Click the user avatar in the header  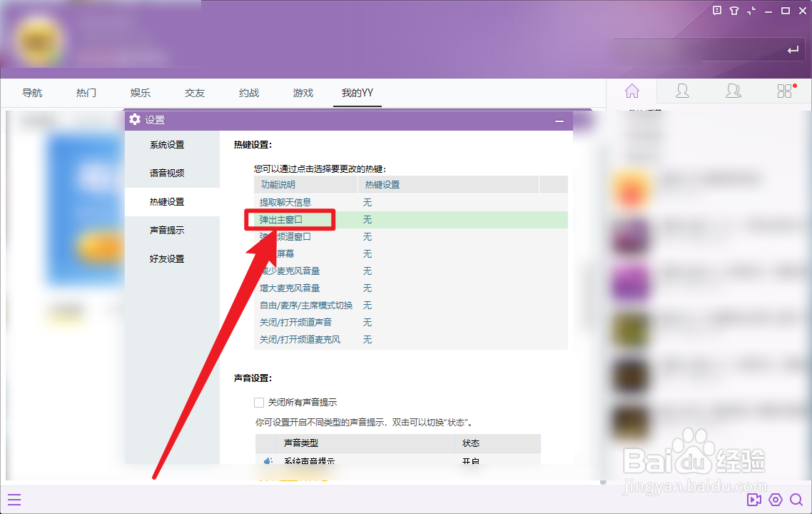coord(39,41)
